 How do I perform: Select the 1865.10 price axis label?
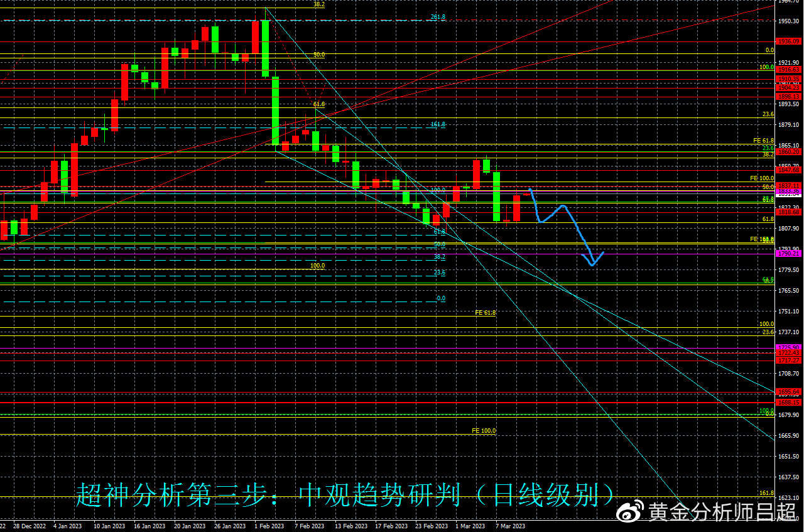789,146
